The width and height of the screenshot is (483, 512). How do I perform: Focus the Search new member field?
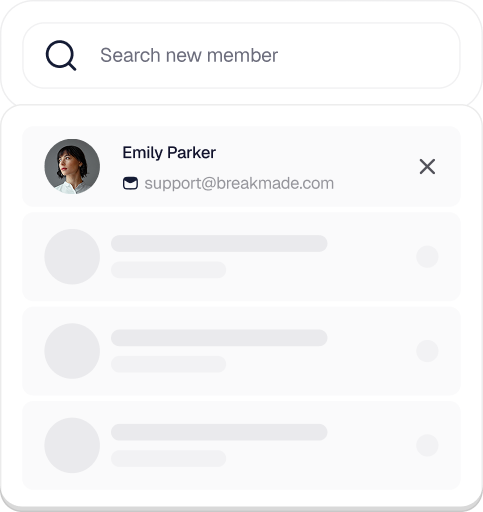point(241,55)
